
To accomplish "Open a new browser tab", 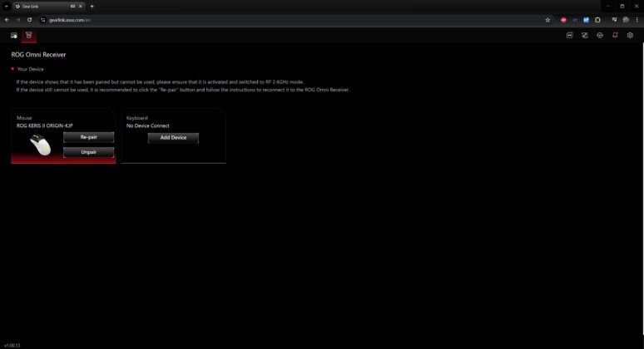I will tap(92, 6).
